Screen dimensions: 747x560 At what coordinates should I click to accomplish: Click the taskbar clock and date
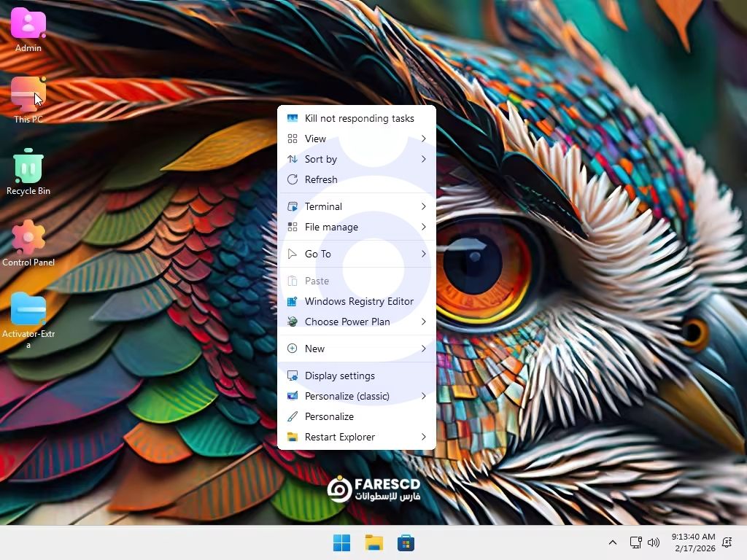tap(693, 542)
